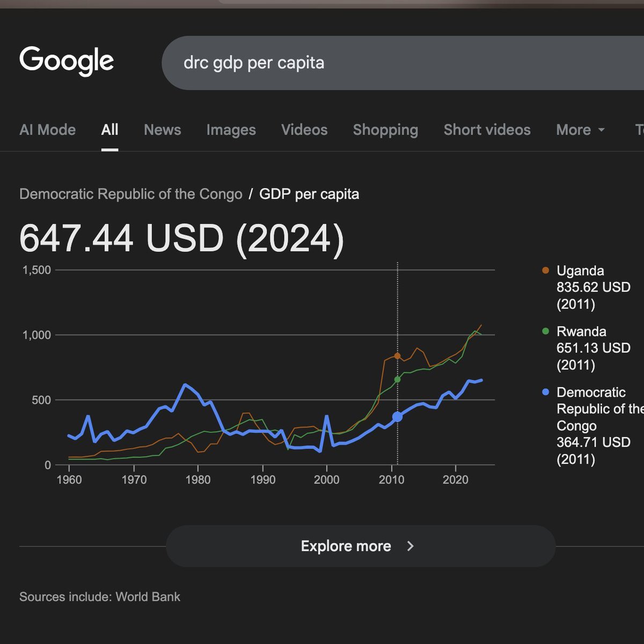The image size is (644, 644).
Task: Click the blue 2011 data point on chart
Action: tap(397, 417)
